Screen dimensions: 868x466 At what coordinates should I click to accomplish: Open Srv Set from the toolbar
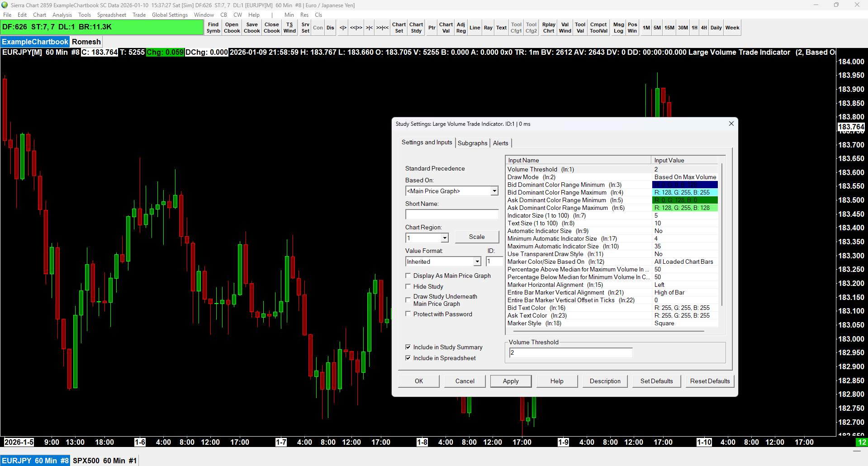[x=305, y=28]
